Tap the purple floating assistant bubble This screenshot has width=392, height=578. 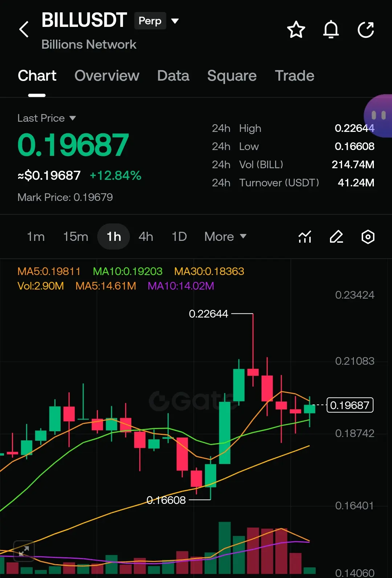(x=378, y=116)
